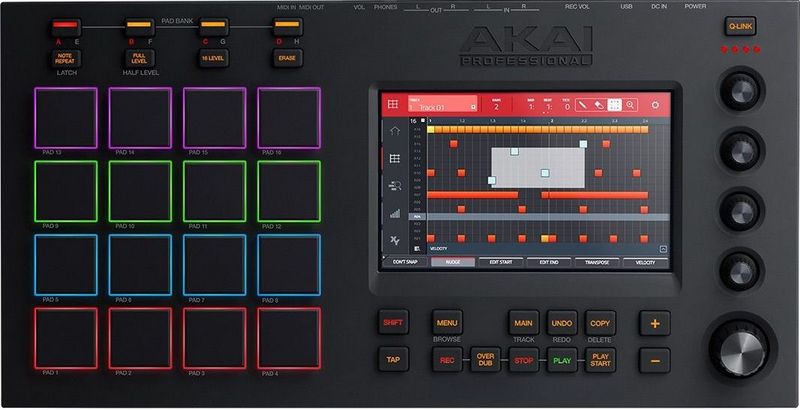Toggle the FULL LEVEL button
This screenshot has width=800, height=410.
click(139, 58)
